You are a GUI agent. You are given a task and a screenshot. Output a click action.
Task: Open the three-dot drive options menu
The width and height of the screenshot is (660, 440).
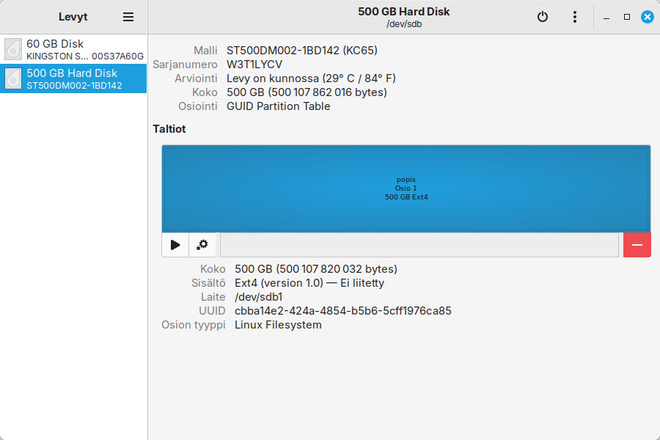[x=575, y=17]
